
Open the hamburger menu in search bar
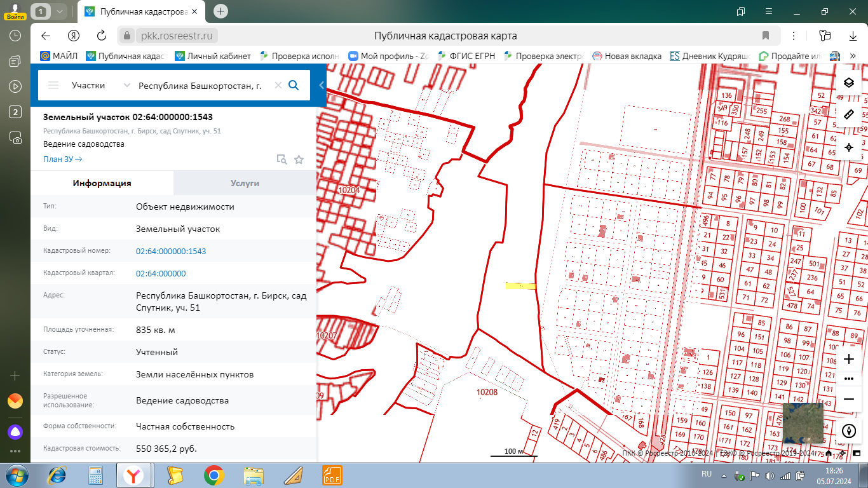[53, 85]
